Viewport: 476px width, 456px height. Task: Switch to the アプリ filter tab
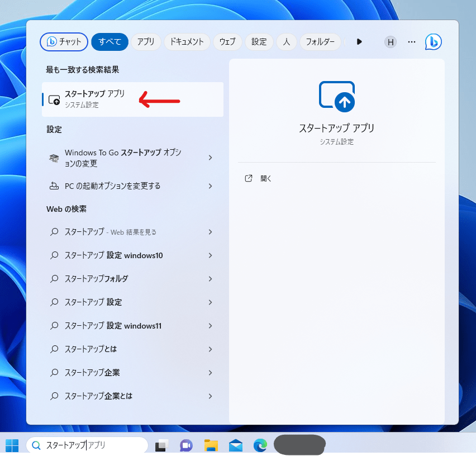click(146, 42)
